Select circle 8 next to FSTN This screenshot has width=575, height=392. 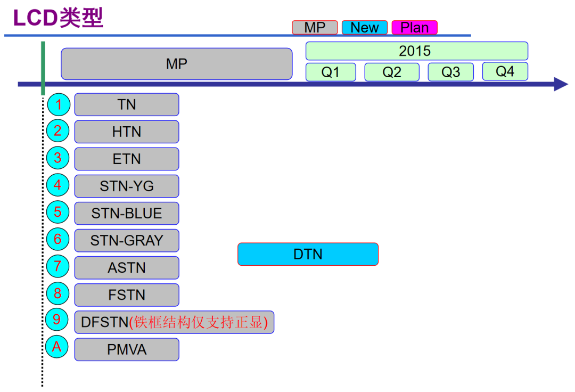[x=58, y=293]
